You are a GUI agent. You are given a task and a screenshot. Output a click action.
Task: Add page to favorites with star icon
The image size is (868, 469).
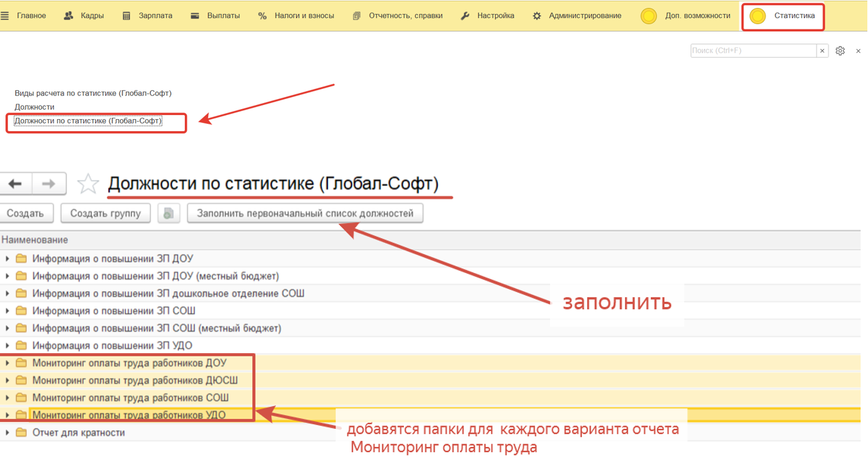coord(88,184)
